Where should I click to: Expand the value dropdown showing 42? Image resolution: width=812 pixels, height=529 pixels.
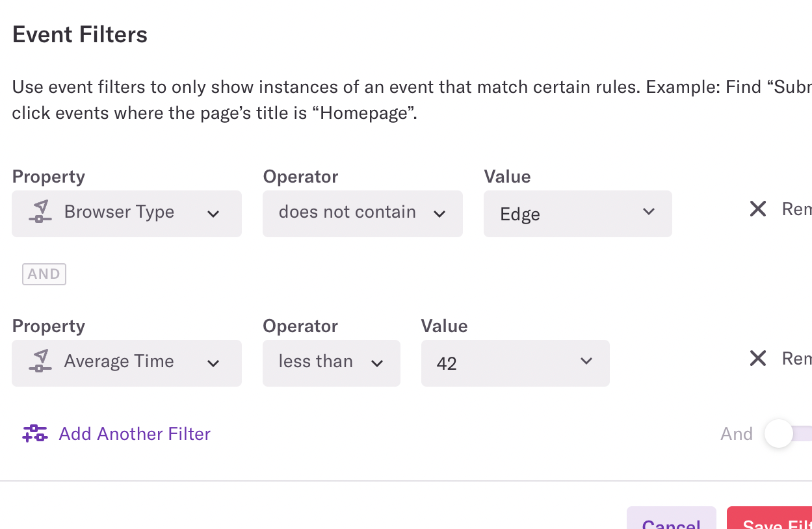[x=515, y=363]
